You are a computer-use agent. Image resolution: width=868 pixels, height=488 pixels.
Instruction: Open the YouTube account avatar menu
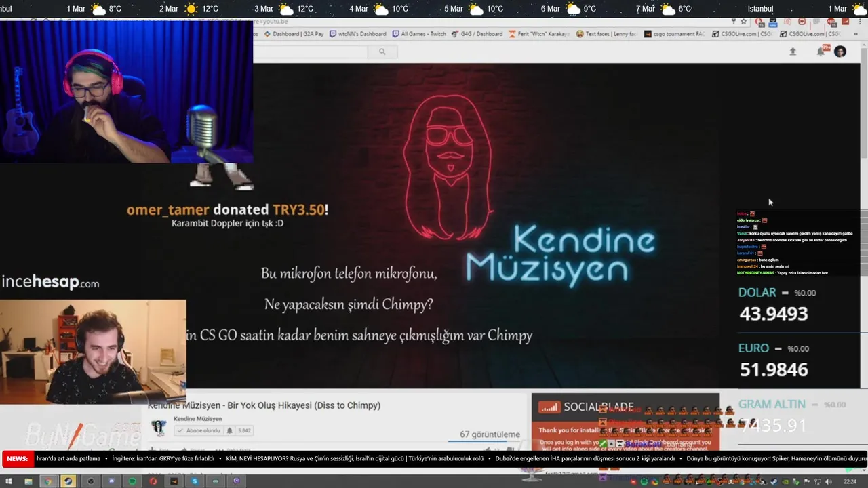840,52
